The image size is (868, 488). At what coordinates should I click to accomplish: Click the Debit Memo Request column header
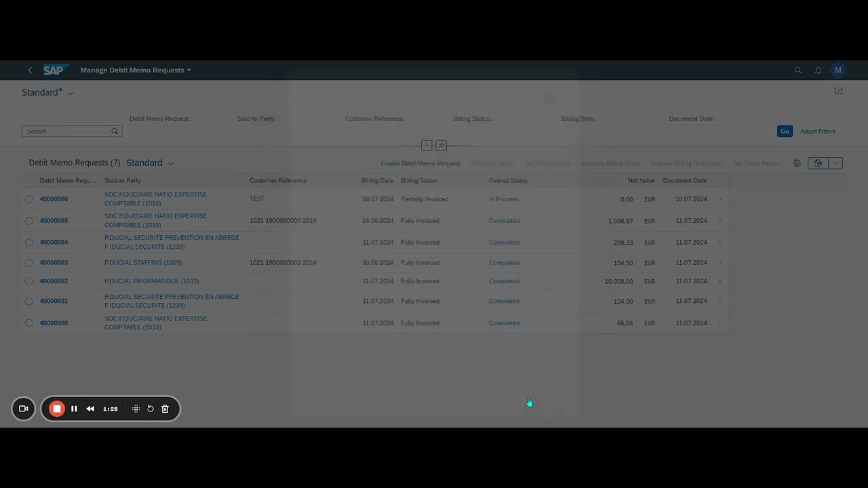coord(68,181)
